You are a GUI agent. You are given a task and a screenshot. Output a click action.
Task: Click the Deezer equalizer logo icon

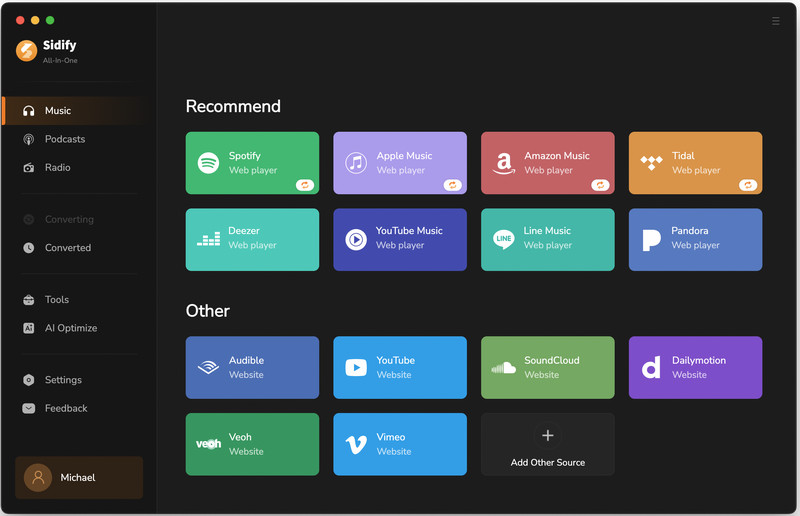tap(208, 239)
